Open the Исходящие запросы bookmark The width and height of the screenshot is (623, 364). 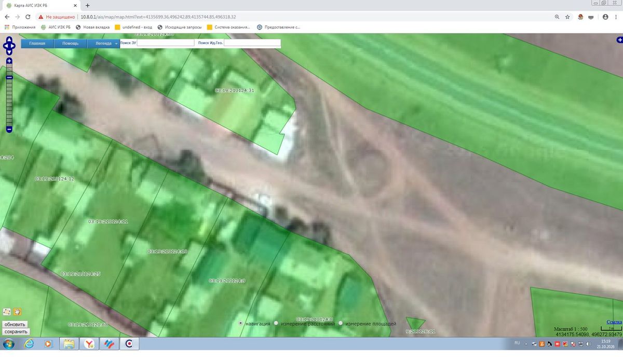[179, 27]
